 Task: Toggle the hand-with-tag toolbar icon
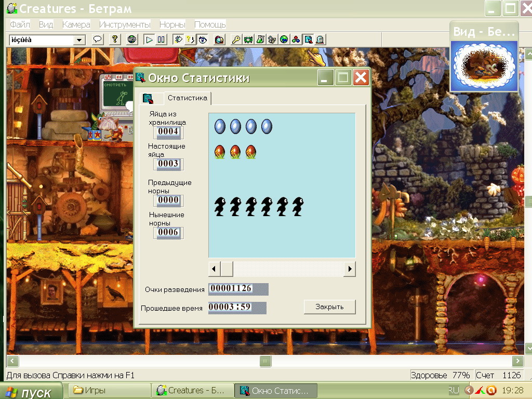[x=178, y=39]
